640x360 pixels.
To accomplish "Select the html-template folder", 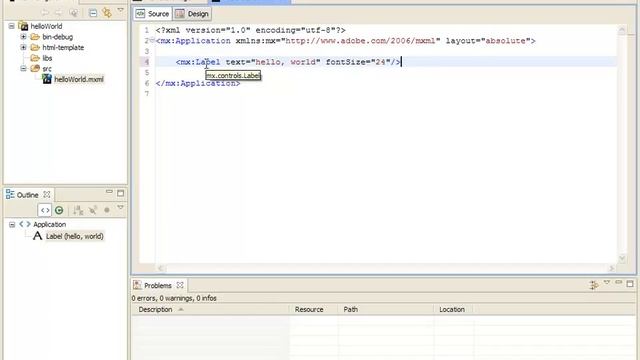I will tap(63, 47).
